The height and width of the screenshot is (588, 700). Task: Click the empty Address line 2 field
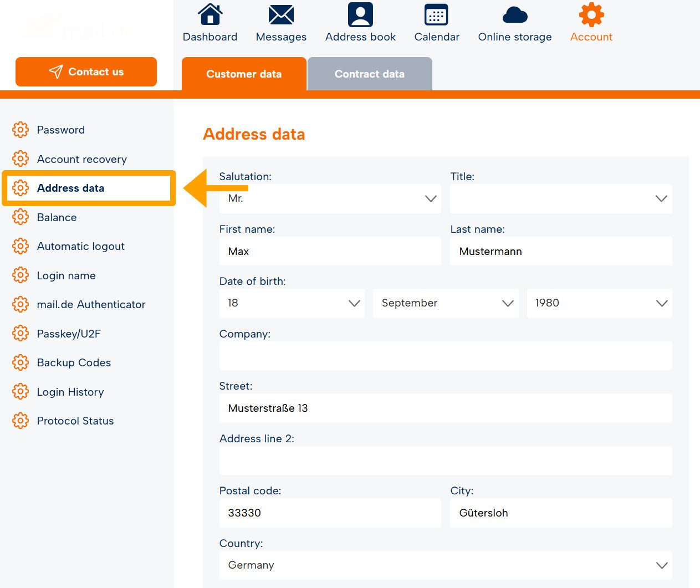click(446, 461)
